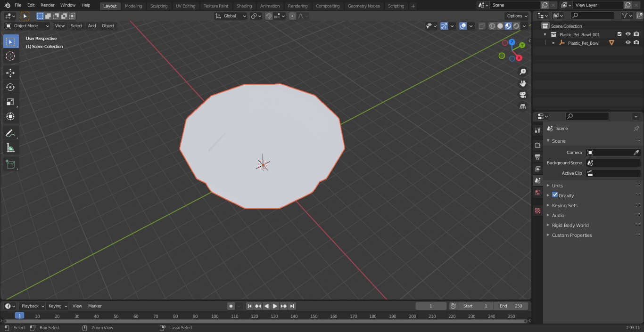
Task: Expand the Units panel
Action: [x=557, y=186]
